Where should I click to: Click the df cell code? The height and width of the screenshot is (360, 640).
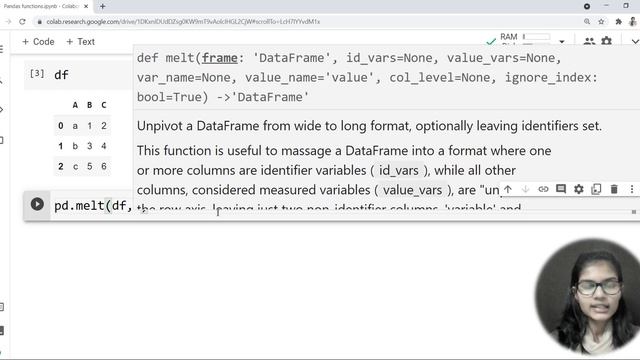point(61,75)
